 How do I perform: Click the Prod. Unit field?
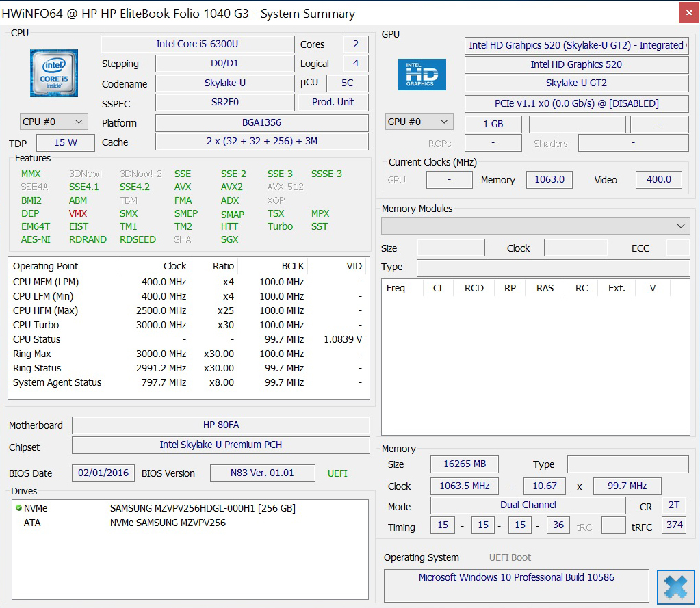(333, 102)
